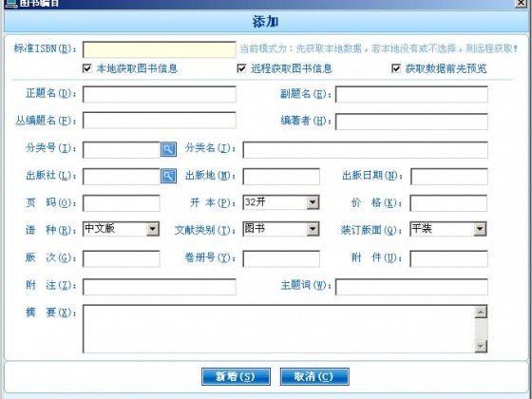Screen dimensions: 532x399
Task: Click the search icon beside 出版社 field
Action: [168, 176]
